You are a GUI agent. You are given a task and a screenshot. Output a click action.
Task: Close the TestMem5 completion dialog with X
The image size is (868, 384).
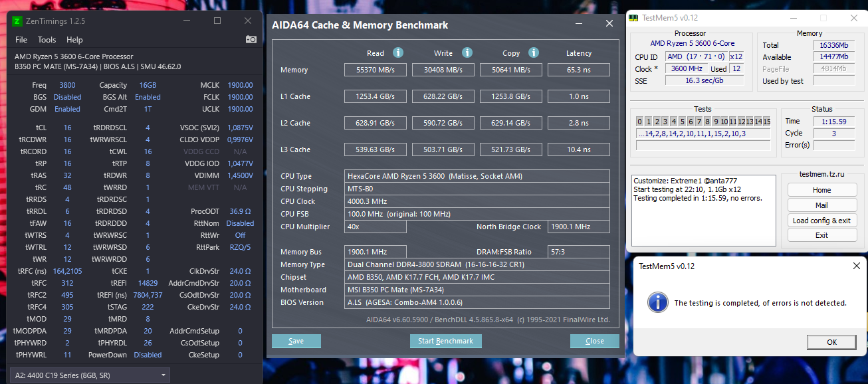click(x=857, y=266)
